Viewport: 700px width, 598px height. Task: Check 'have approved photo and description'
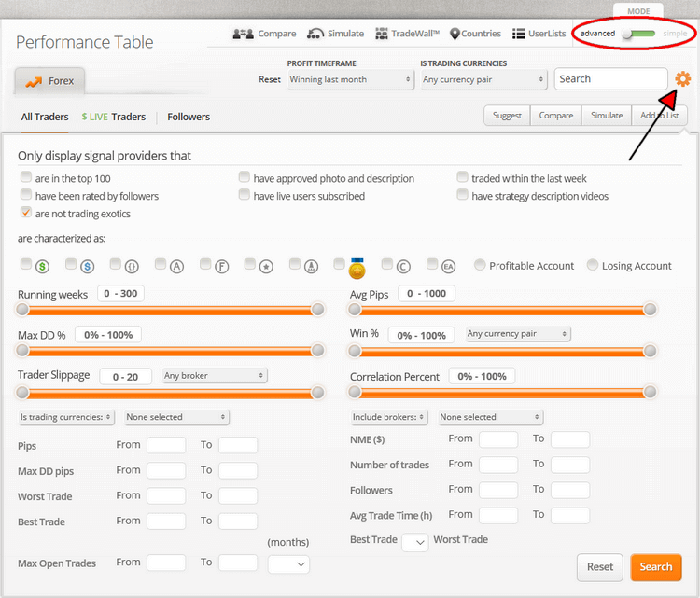[x=245, y=176]
